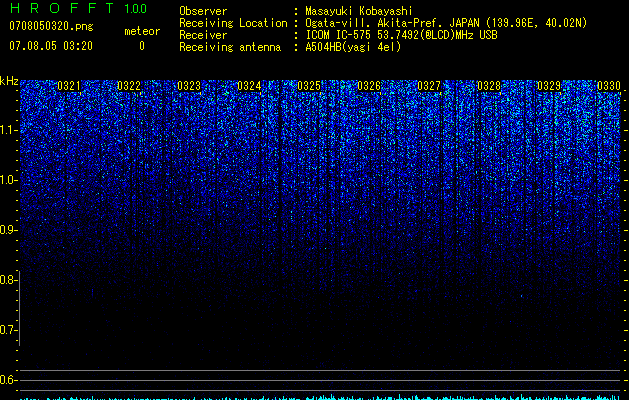The image size is (629, 400).
Task: Click the 0323 time marker
Action: point(189,86)
